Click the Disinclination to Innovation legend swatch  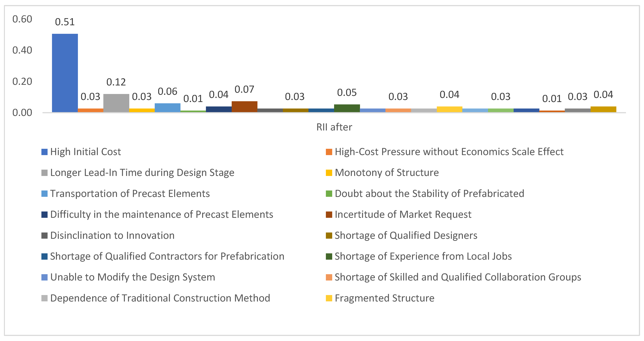click(x=45, y=236)
